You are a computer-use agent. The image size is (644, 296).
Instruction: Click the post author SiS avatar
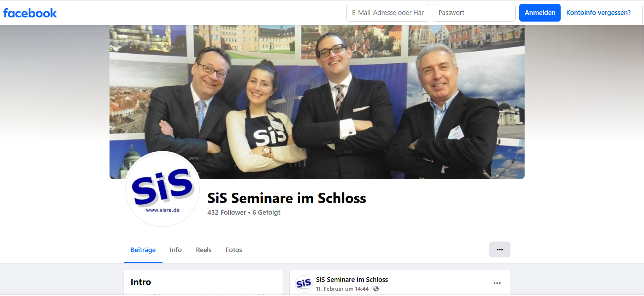click(303, 284)
